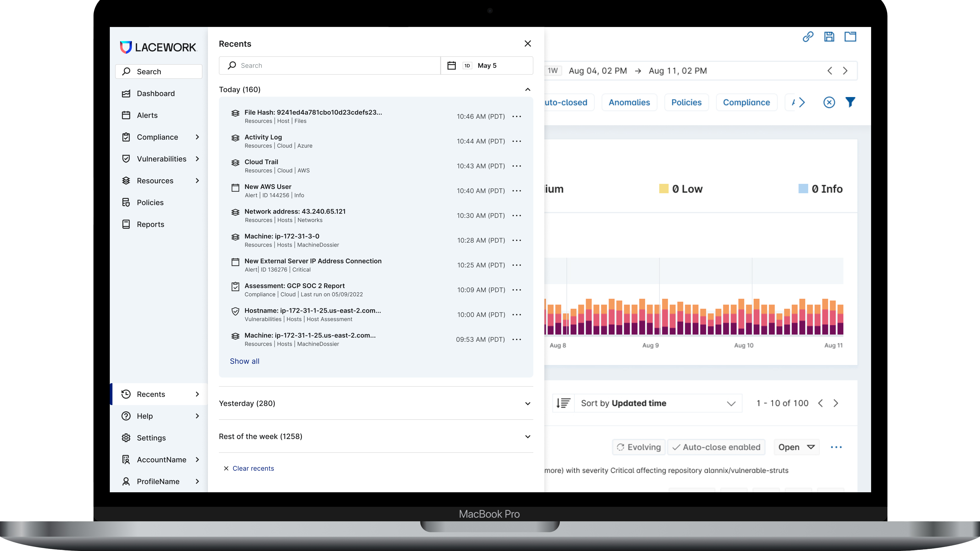980x551 pixels.
Task: Expand the Resources sidebar submenu
Action: coord(197,181)
